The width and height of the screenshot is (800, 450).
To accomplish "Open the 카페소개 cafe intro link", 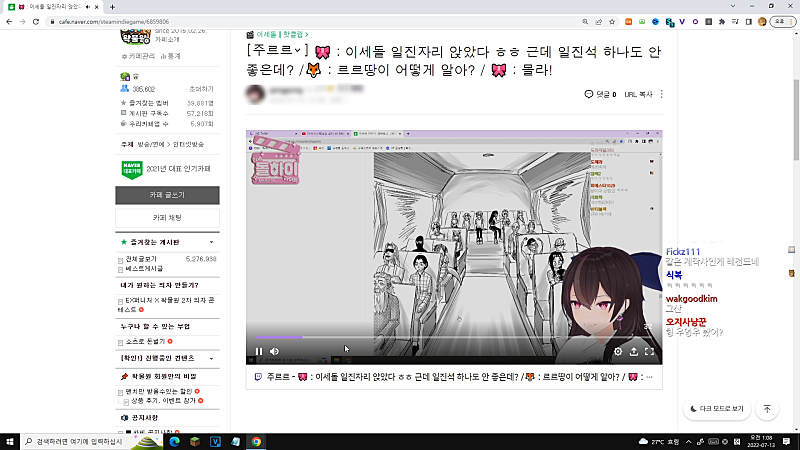I will coord(167,40).
